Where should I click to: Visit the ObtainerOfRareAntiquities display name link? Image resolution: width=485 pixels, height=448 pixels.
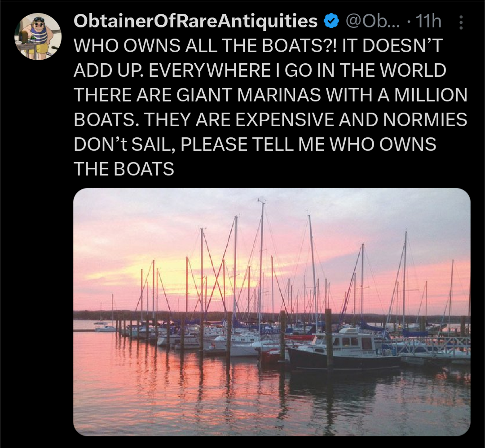pyautogui.click(x=195, y=21)
